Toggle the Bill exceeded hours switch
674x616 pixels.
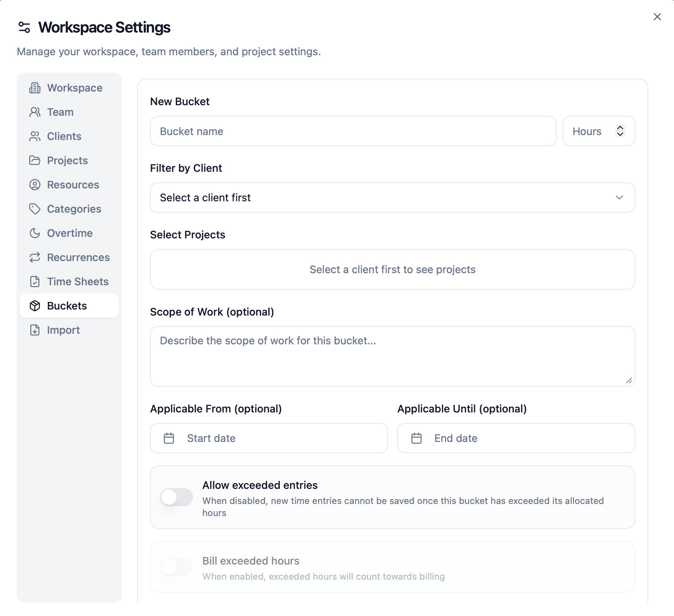176,567
